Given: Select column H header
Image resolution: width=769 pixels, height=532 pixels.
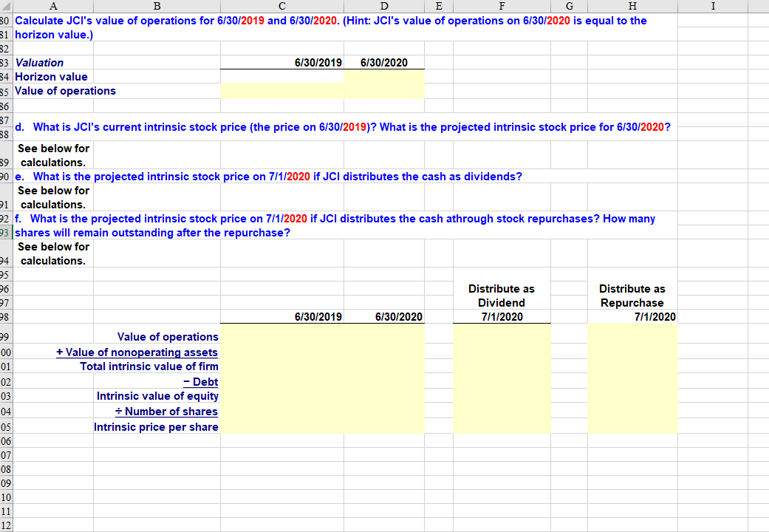Looking at the screenshot, I should pos(632,6).
